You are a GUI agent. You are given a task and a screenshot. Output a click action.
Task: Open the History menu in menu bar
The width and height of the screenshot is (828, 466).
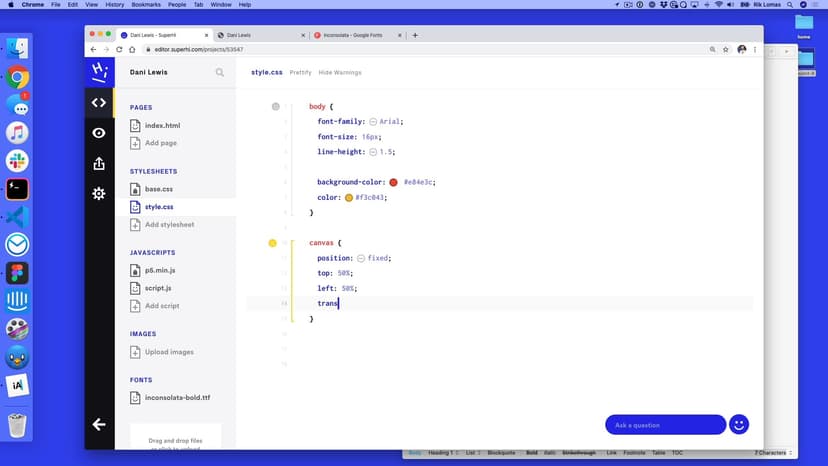[x=114, y=5]
